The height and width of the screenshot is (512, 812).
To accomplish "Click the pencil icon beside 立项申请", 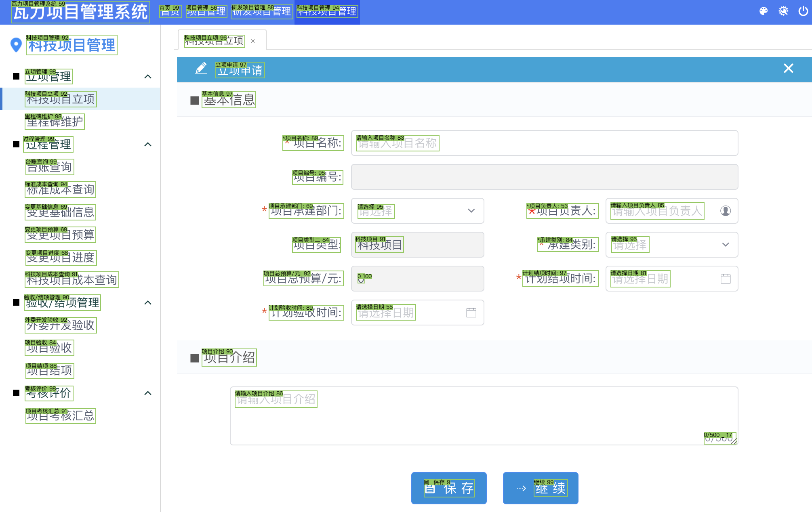I will 201,69.
